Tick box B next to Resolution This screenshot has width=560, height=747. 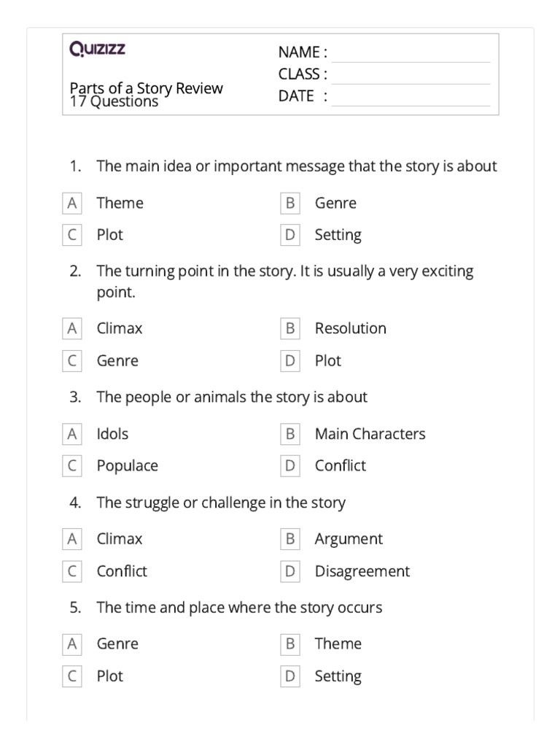pyautogui.click(x=289, y=328)
